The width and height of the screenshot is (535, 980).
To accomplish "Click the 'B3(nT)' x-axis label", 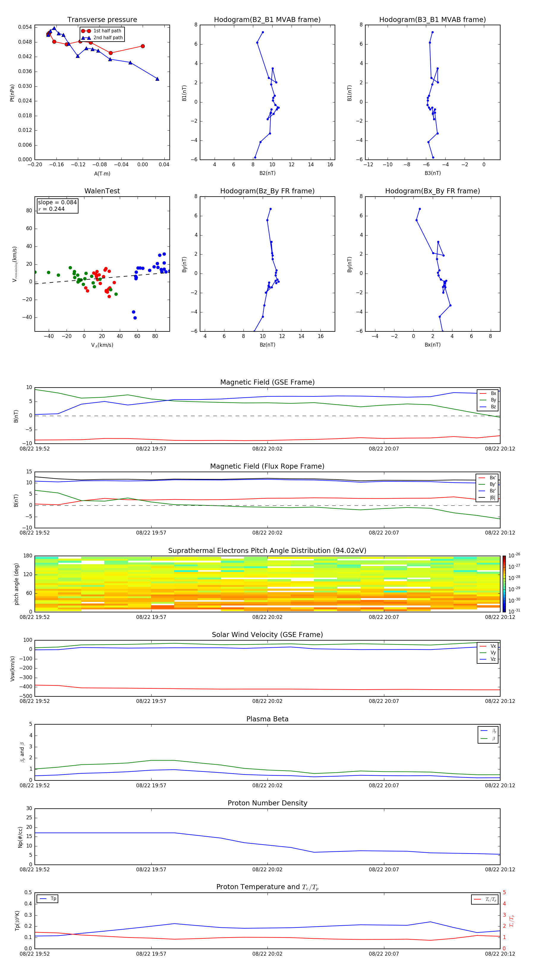I will (x=432, y=173).
